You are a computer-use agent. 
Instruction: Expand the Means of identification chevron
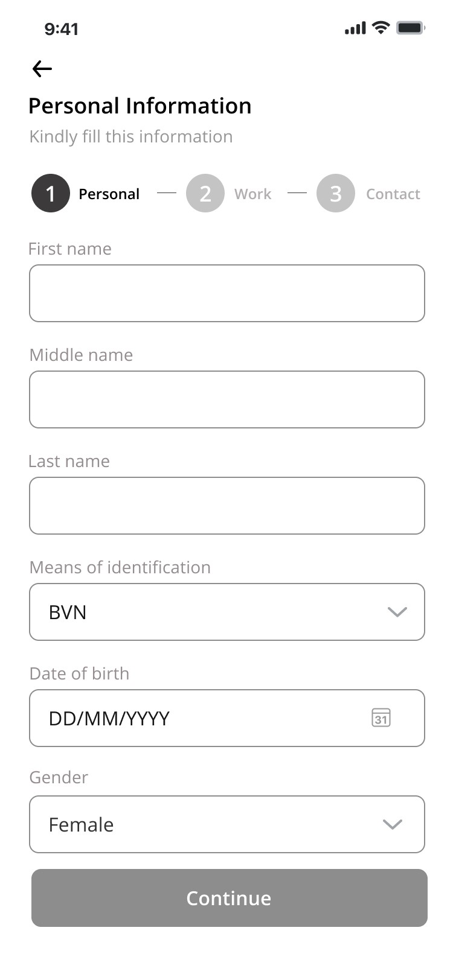[397, 612]
